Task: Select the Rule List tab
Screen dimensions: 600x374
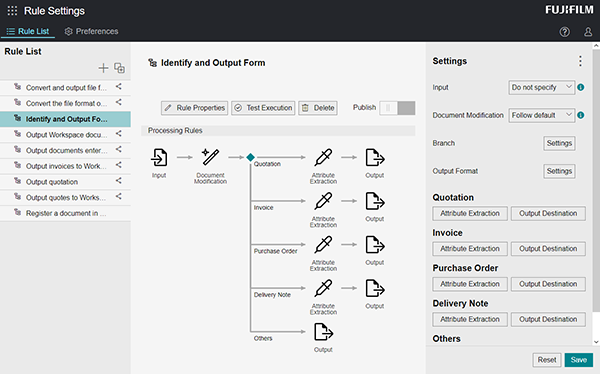Action: tap(28, 31)
